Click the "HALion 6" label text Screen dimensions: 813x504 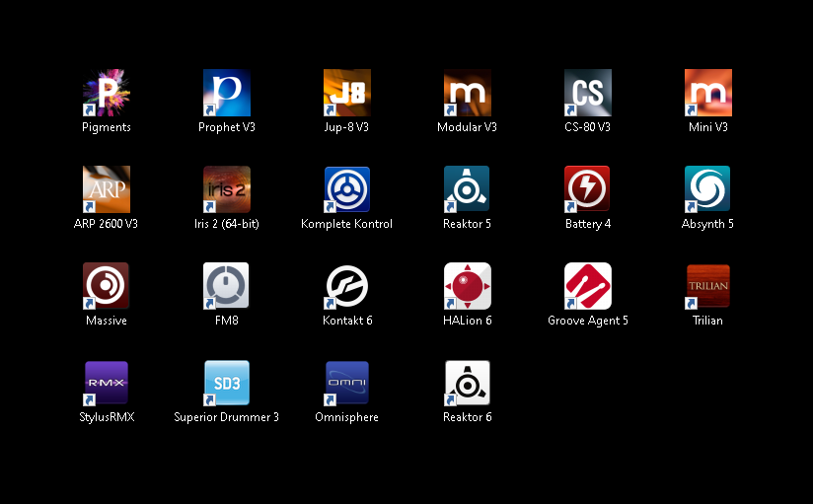click(467, 321)
